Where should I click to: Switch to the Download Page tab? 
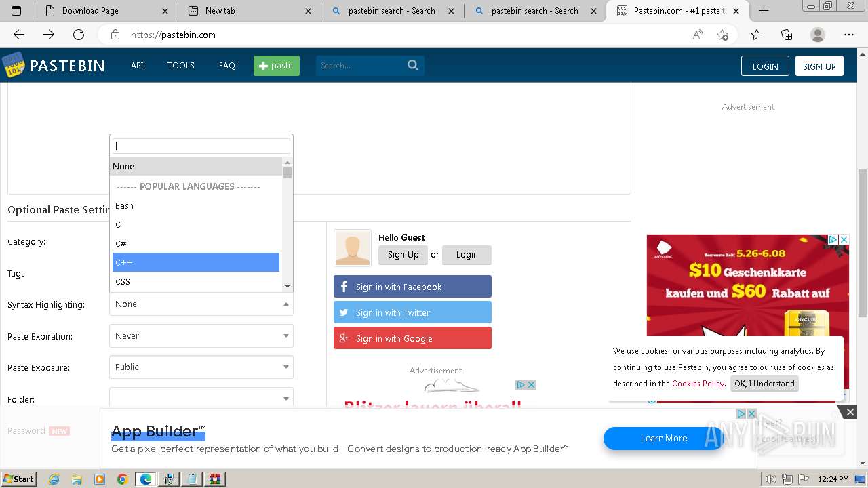106,11
